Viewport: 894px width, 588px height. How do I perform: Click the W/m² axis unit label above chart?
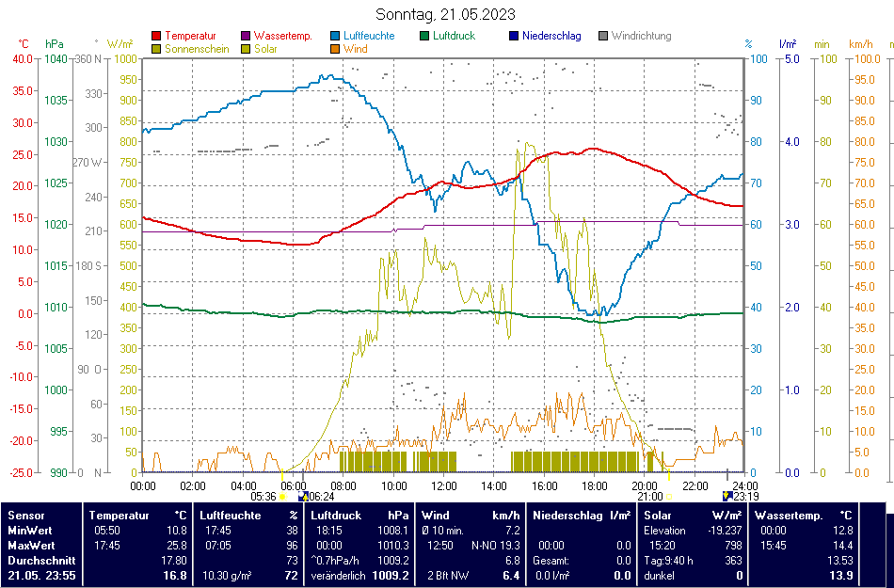pyautogui.click(x=120, y=44)
